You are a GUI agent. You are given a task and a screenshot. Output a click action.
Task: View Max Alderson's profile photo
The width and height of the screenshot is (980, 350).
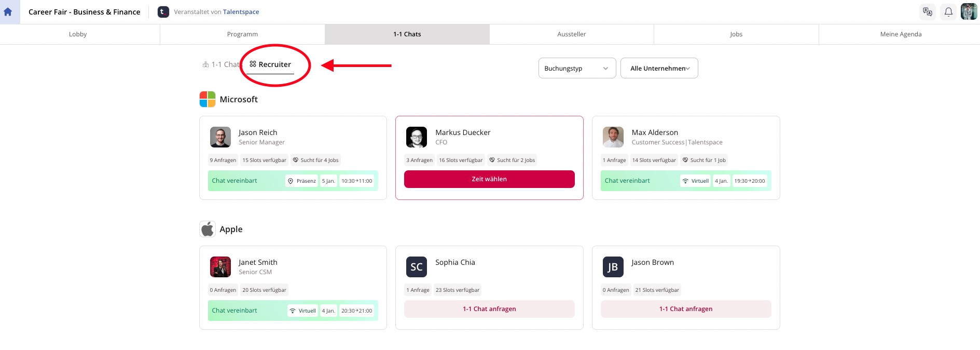(613, 137)
